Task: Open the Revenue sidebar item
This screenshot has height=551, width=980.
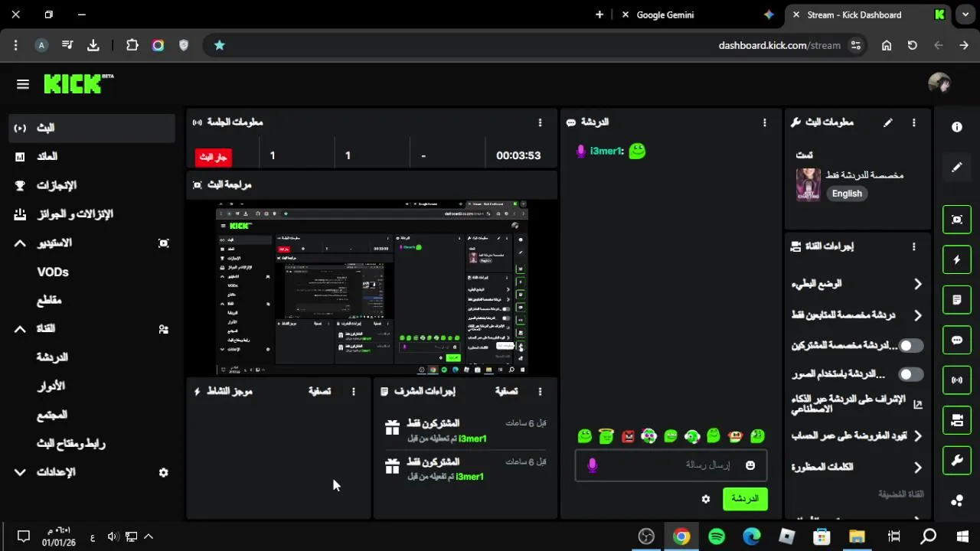Action: (x=92, y=156)
